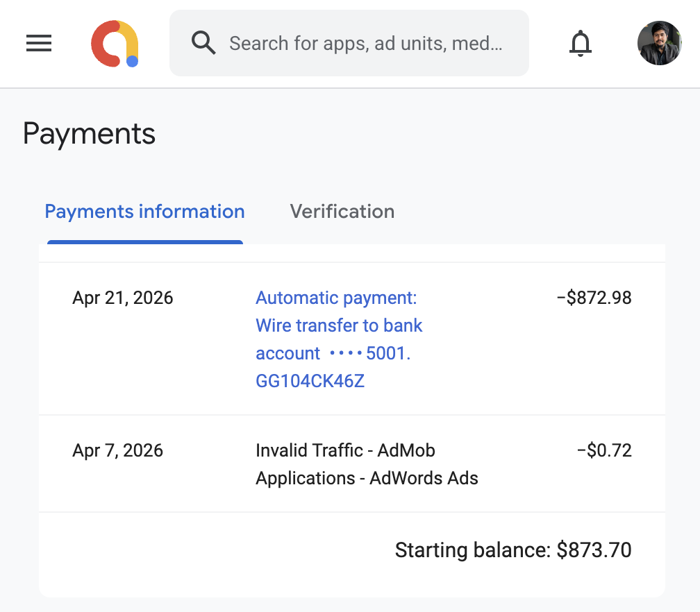The height and width of the screenshot is (612, 700).
Task: Select the Payments information tab
Action: [x=144, y=211]
